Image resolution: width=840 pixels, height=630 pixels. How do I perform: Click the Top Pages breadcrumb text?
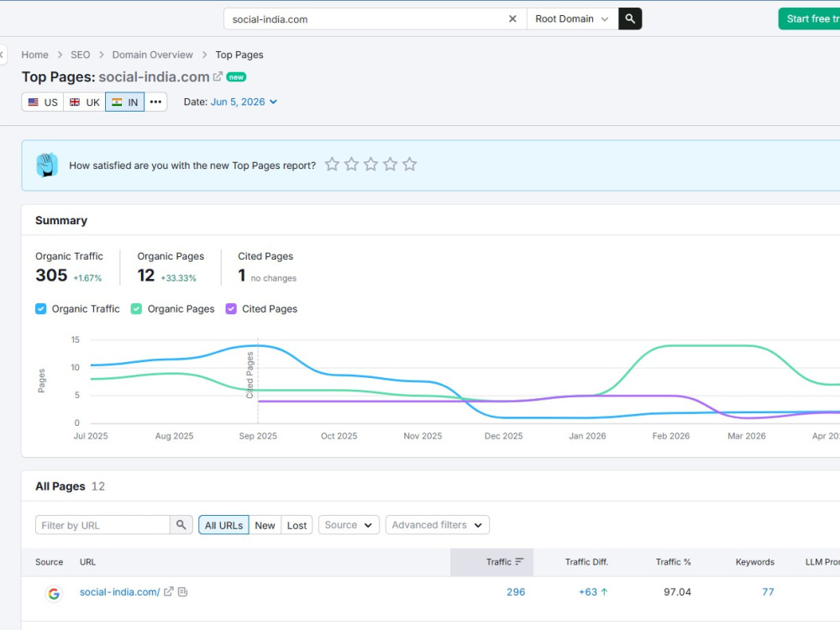tap(239, 55)
